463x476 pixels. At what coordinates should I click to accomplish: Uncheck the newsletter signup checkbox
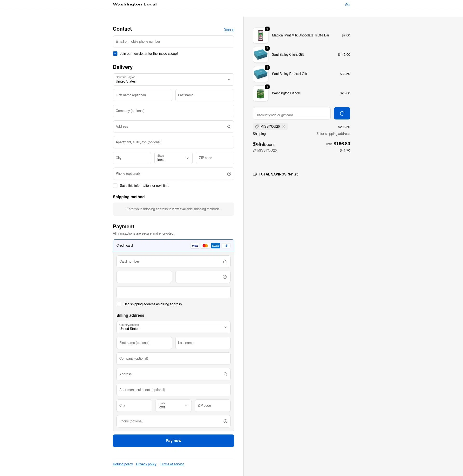click(115, 54)
